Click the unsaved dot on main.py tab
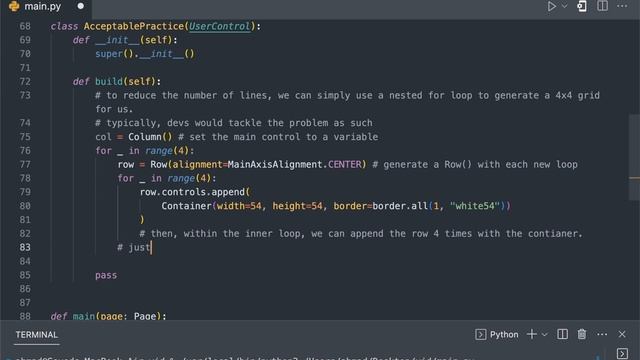Viewport: 640px width, 360px height. click(80, 6)
